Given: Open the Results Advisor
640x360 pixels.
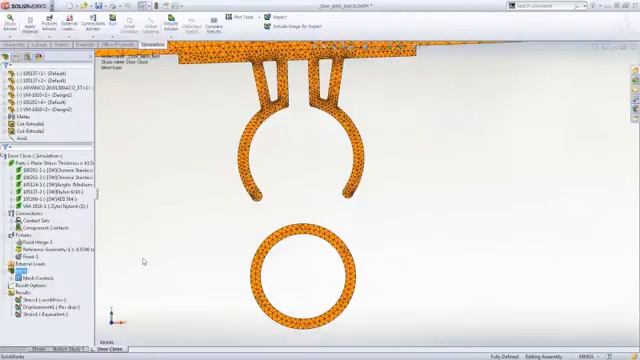Looking at the screenshot, I should tap(171, 23).
